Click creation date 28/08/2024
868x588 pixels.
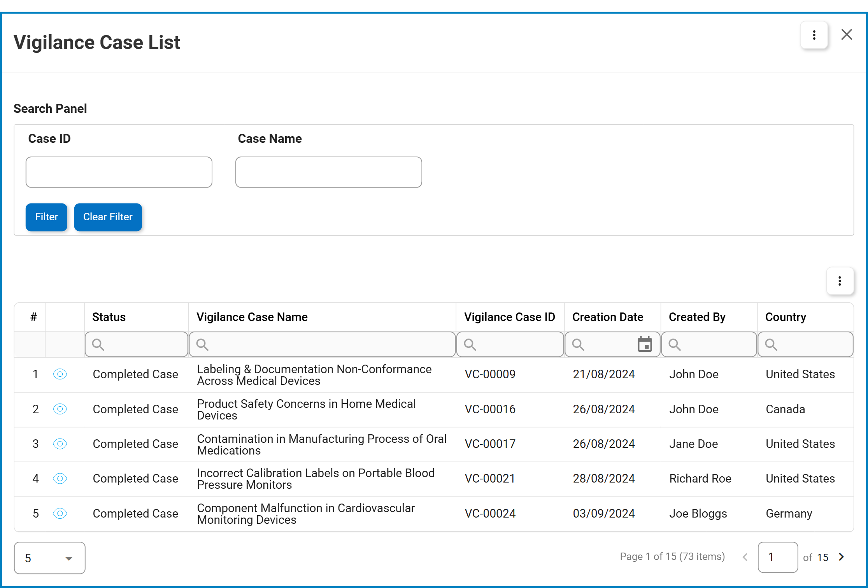(x=604, y=479)
